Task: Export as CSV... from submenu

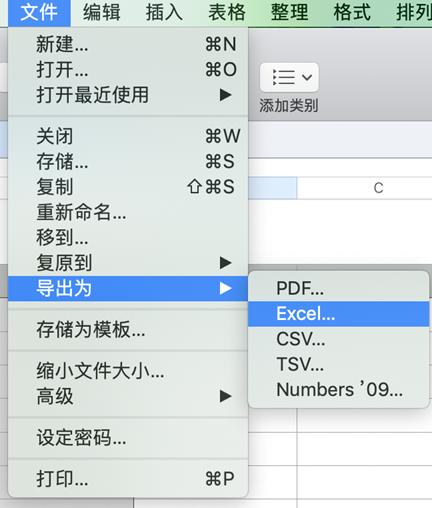Action: click(x=339, y=339)
